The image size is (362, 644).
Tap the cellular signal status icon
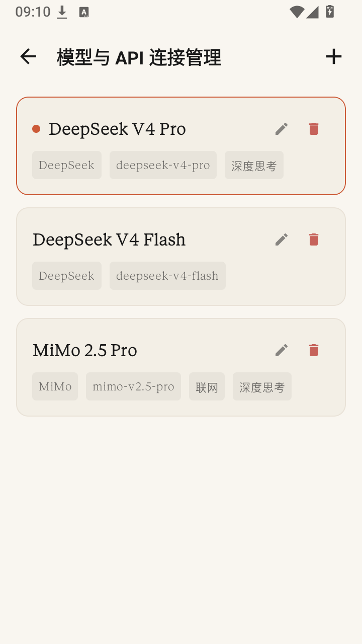point(312,12)
